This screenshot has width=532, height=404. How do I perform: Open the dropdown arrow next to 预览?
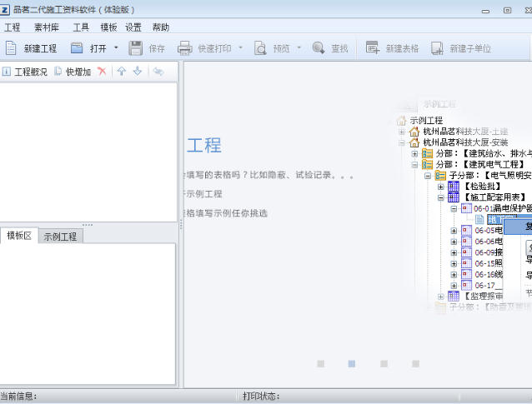(300, 48)
